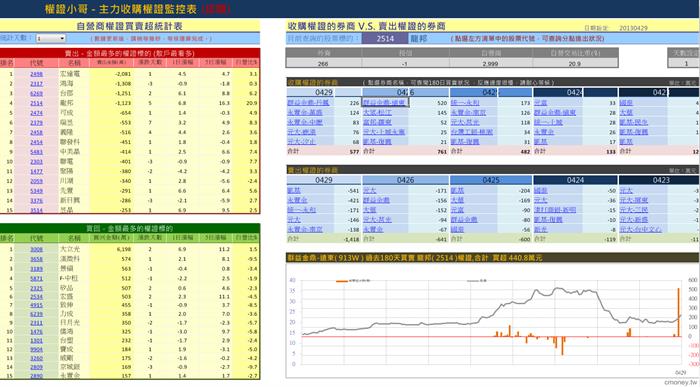
Task: Select the stock code cell 2514
Action: [385, 38]
